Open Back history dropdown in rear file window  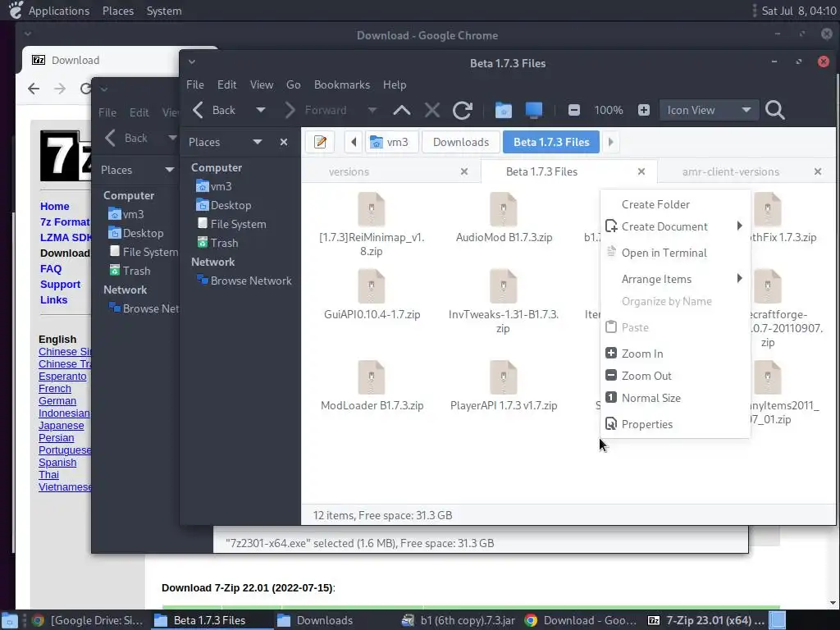coord(172,138)
